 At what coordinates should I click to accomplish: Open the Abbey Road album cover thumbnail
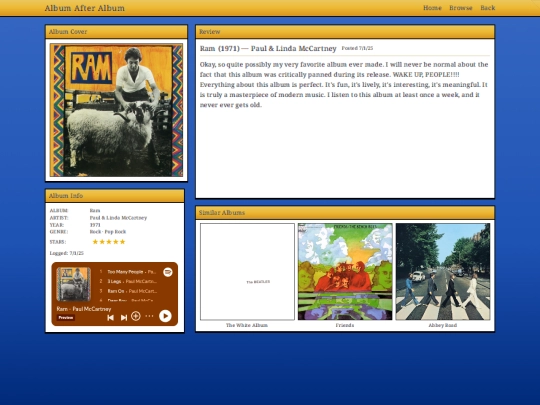tap(443, 272)
